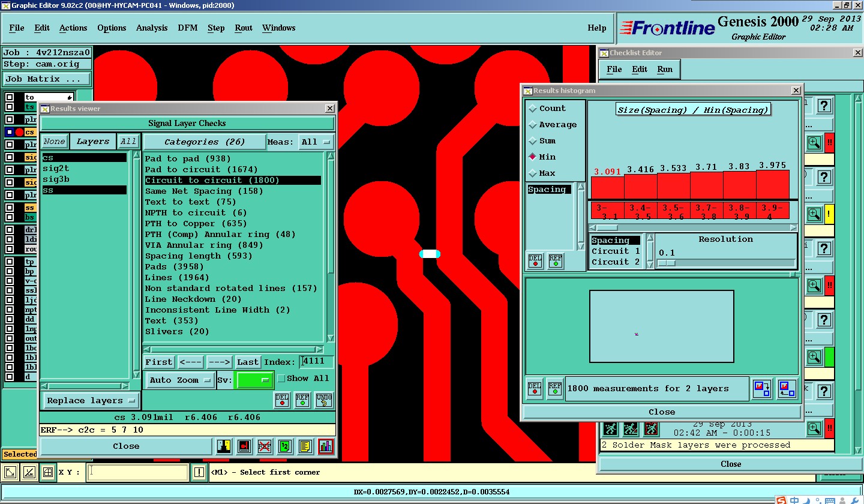This screenshot has width=864, height=504.
Task: Click the All layers button
Action: 128,142
